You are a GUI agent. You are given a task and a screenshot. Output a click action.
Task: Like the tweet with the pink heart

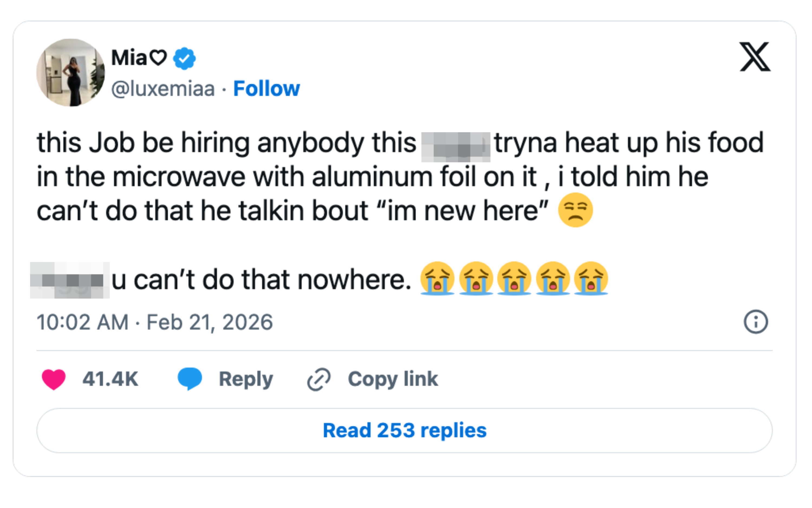pyautogui.click(x=54, y=379)
